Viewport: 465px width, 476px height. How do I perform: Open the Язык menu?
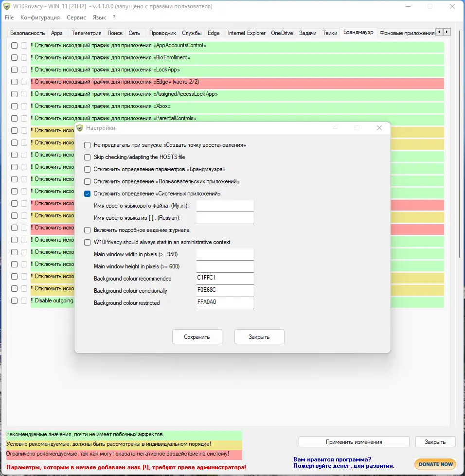99,18
